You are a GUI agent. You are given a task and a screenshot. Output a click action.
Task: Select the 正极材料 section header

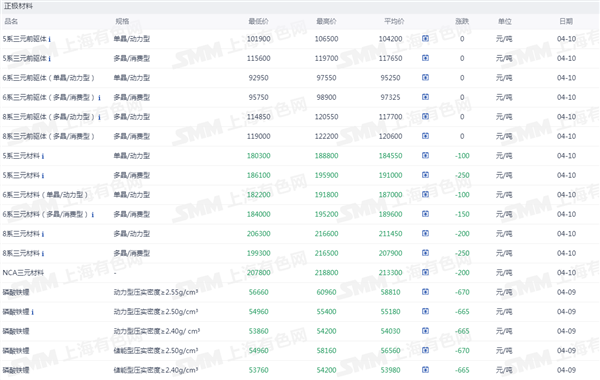[18, 6]
